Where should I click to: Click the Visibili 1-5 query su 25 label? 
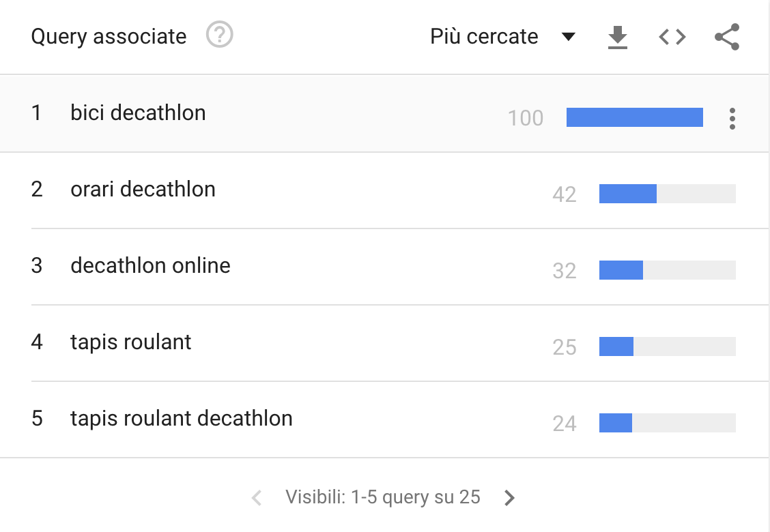(x=382, y=498)
